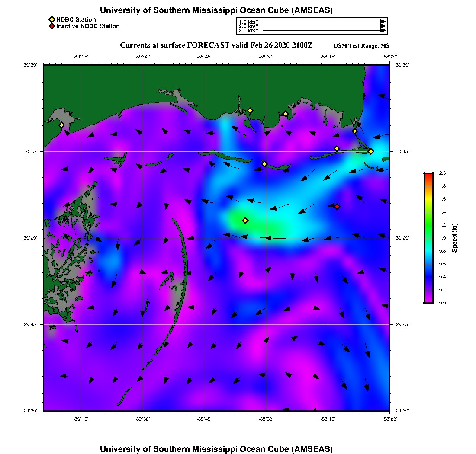Click the bottom AMSEAS Ocean Cube title
This screenshot has height=454, width=476.
pyautogui.click(x=216, y=449)
